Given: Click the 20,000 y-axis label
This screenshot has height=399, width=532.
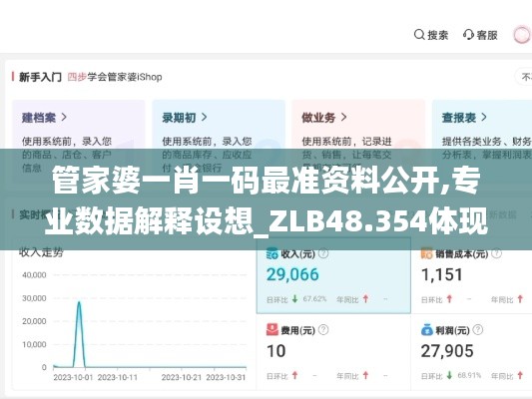Looking at the screenshot, I should [x=34, y=321].
